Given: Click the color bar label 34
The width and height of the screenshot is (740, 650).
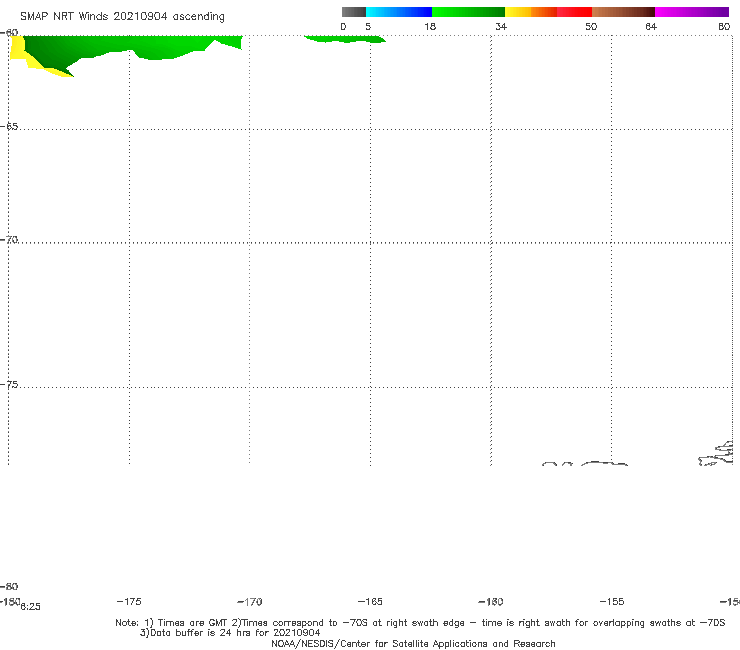Looking at the screenshot, I should click(x=501, y=27).
